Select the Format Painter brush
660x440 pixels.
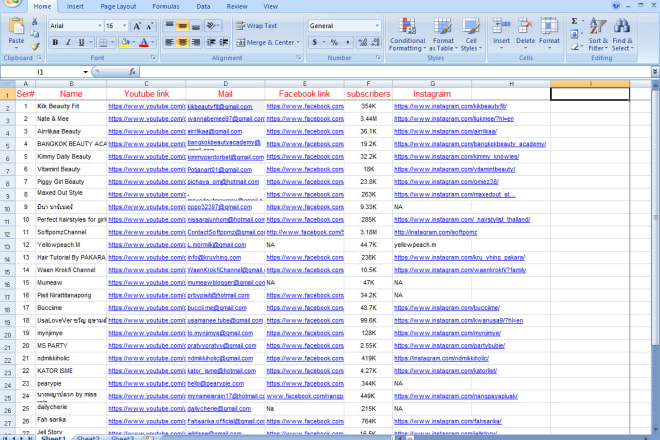tap(35, 46)
